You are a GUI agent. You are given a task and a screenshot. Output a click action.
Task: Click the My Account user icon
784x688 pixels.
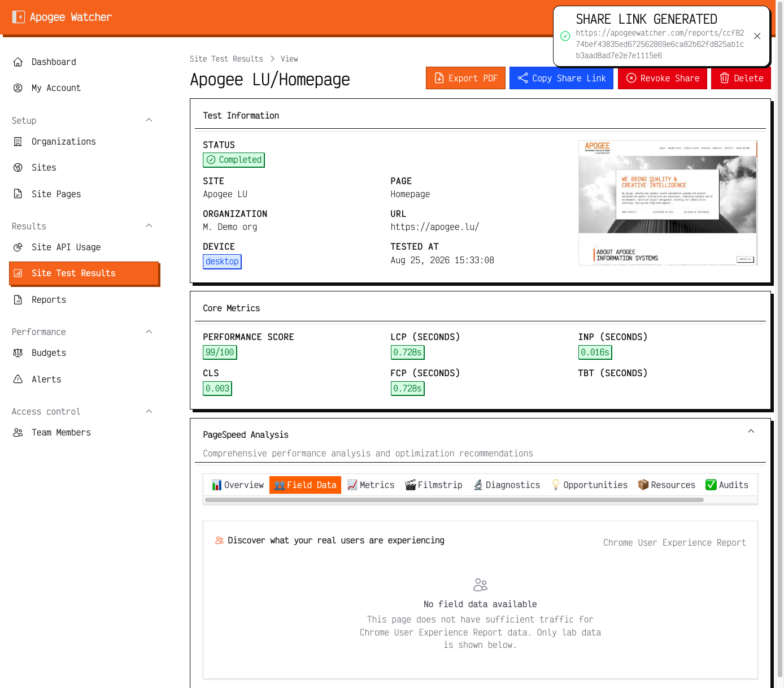point(18,88)
